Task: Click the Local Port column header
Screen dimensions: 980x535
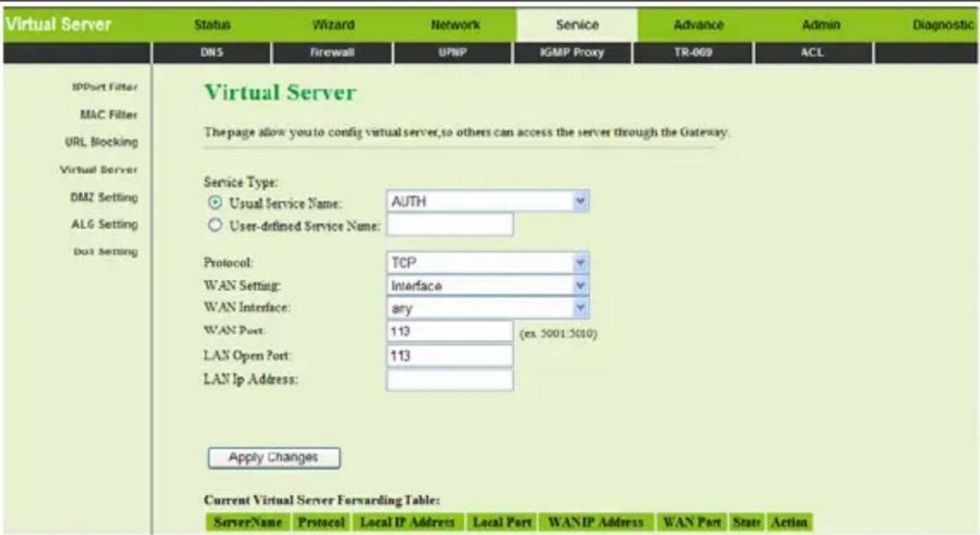Action: [503, 521]
